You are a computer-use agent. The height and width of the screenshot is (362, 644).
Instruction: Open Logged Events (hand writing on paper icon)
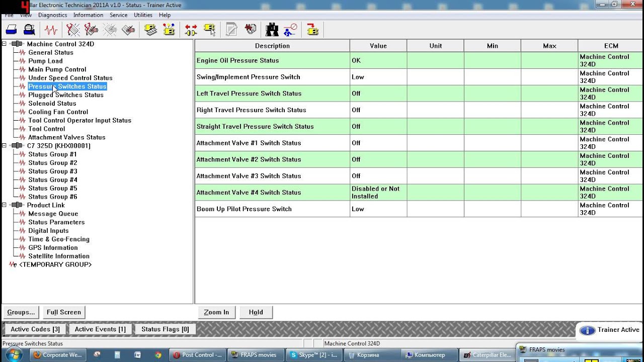128,30
